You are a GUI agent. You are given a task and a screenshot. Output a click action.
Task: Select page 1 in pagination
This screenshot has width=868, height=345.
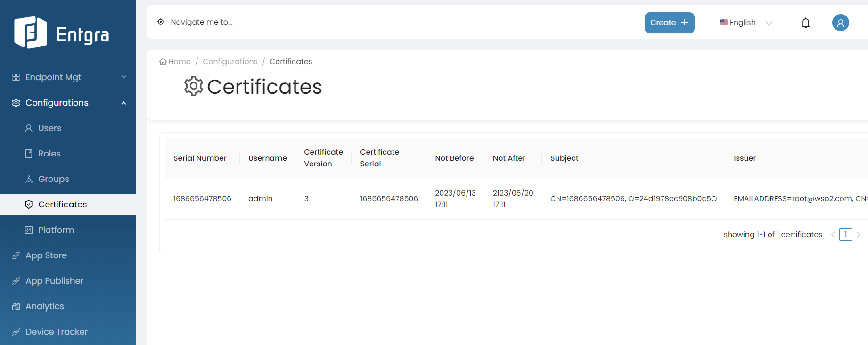[x=846, y=234]
